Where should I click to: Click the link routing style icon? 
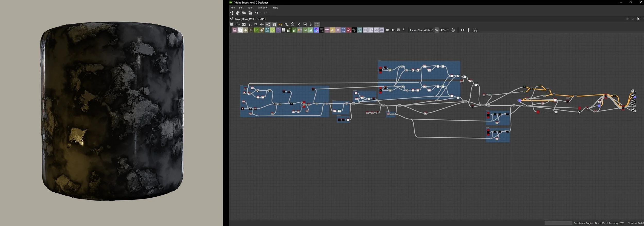tap(286, 24)
